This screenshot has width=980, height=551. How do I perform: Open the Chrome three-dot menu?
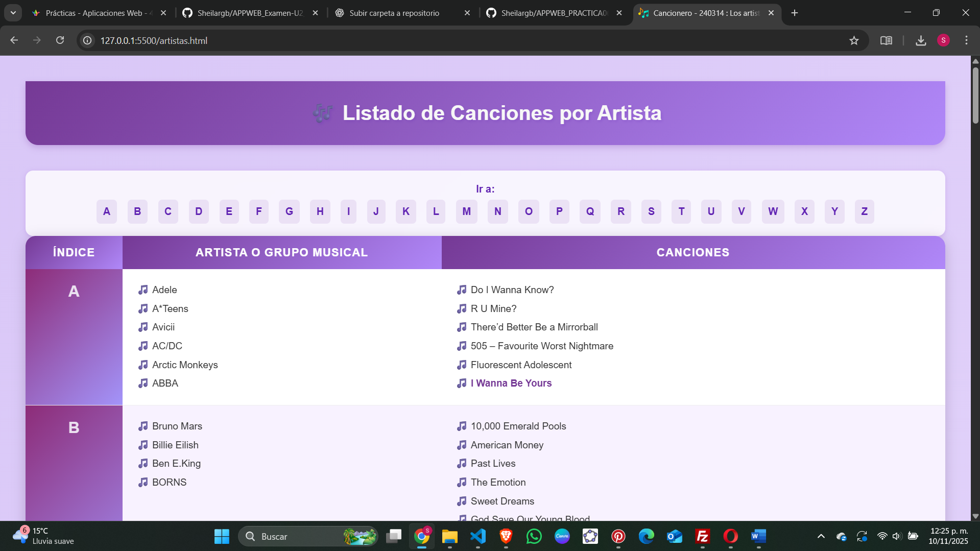966,40
